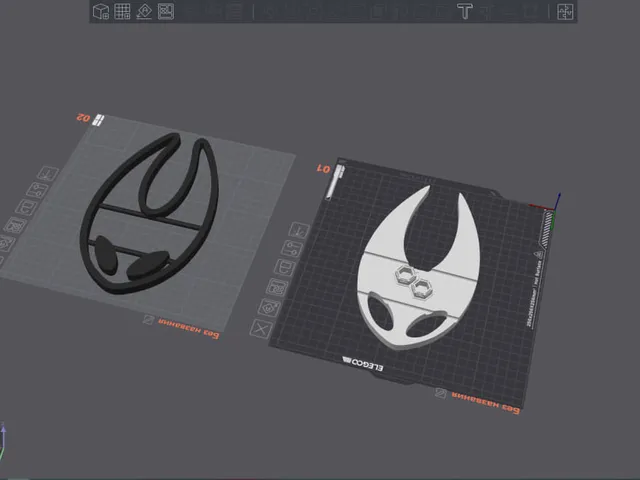640x480 pixels.
Task: Select the plate 02 number label
Action: click(83, 118)
